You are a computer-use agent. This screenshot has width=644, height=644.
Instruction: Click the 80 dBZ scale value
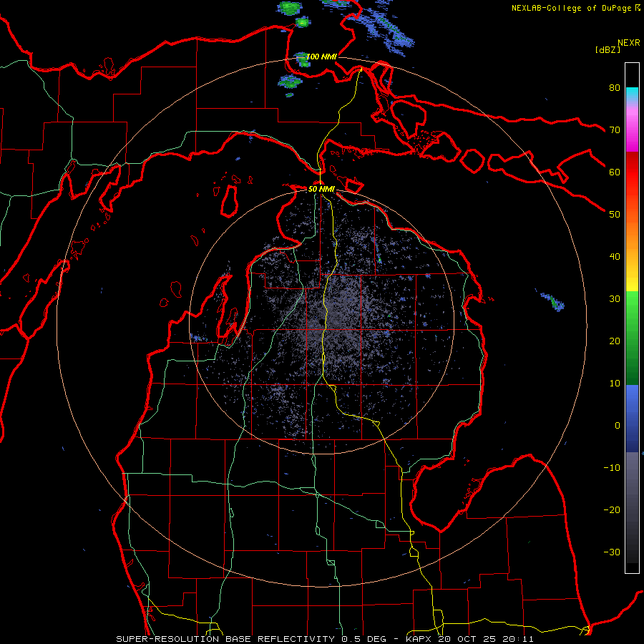point(615,87)
